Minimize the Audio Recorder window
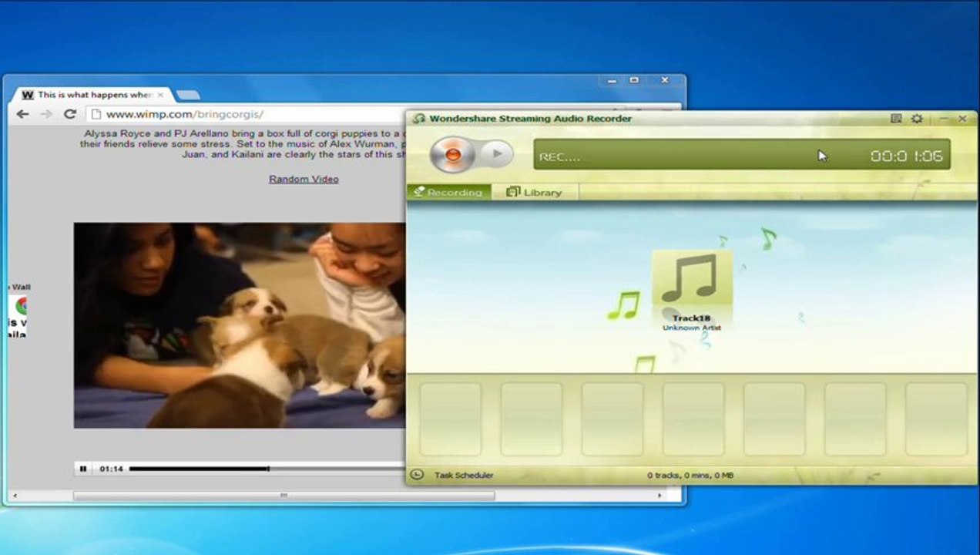Image resolution: width=980 pixels, height=555 pixels. [944, 119]
